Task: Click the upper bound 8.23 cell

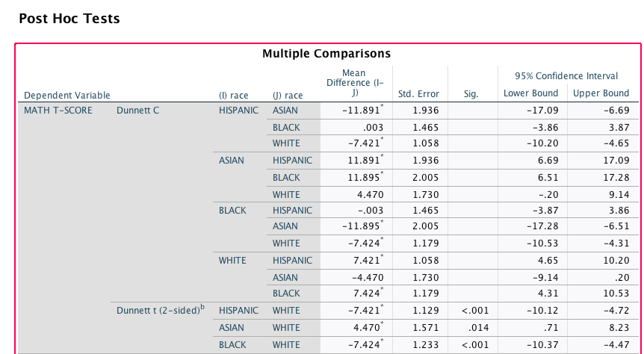Action: pos(619,328)
